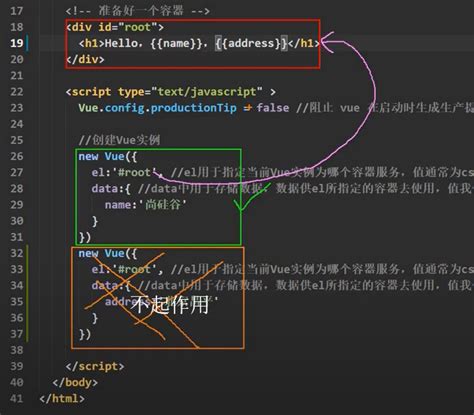Click line number 26 in the gutter
Image resolution: width=474 pixels, height=415 pixels.
[17, 156]
